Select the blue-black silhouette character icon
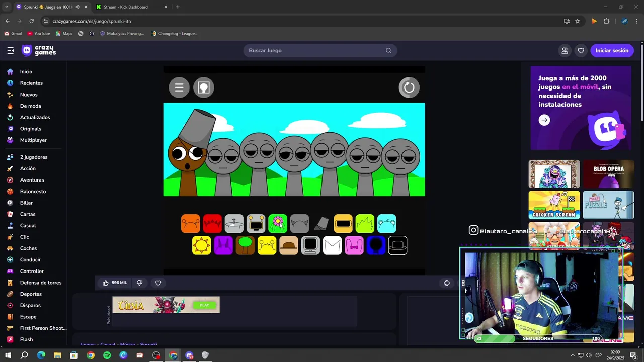Viewport: 644px width, 362px height. 376,245
